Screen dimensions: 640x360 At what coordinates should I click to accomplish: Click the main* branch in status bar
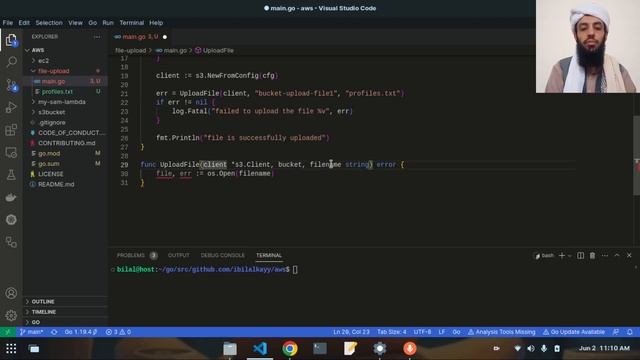pos(31,332)
